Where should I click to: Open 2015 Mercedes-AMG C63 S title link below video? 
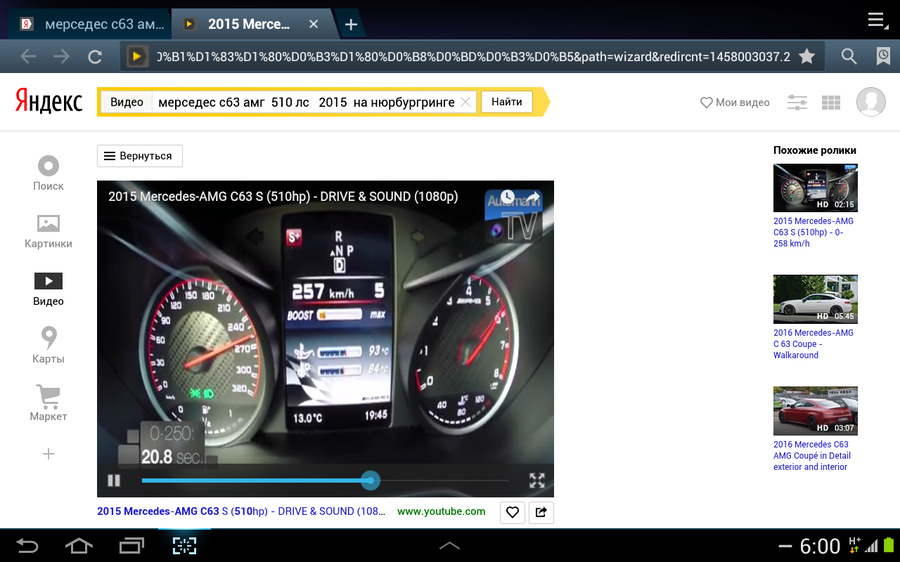241,511
